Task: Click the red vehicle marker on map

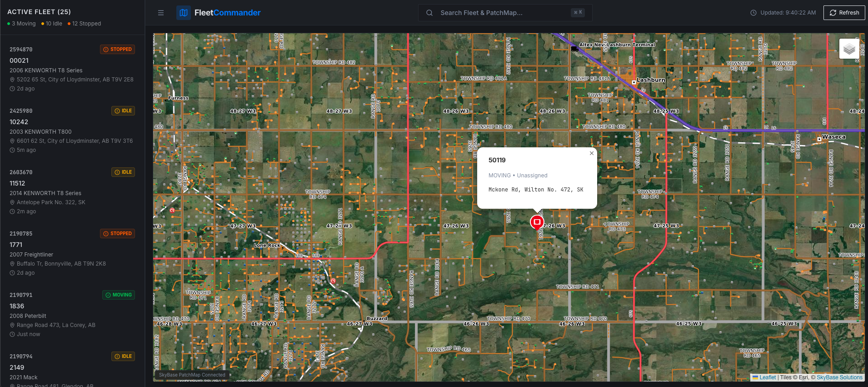Action: 537,222
